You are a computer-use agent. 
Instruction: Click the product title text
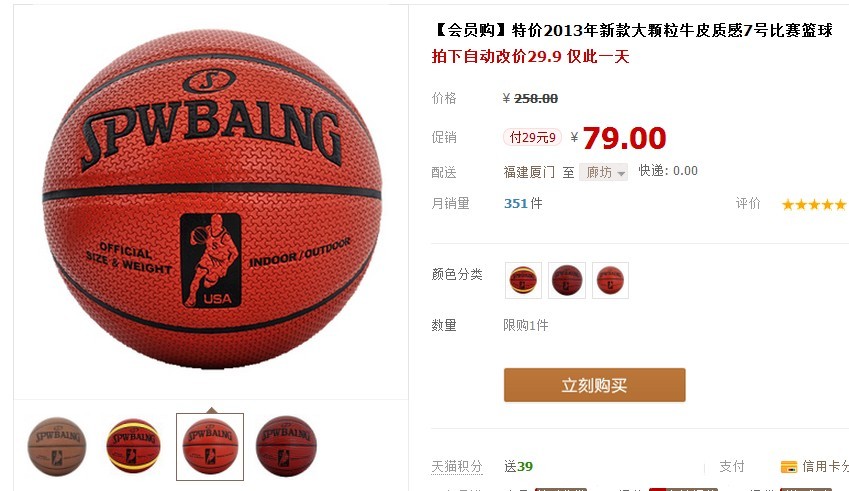pos(632,30)
